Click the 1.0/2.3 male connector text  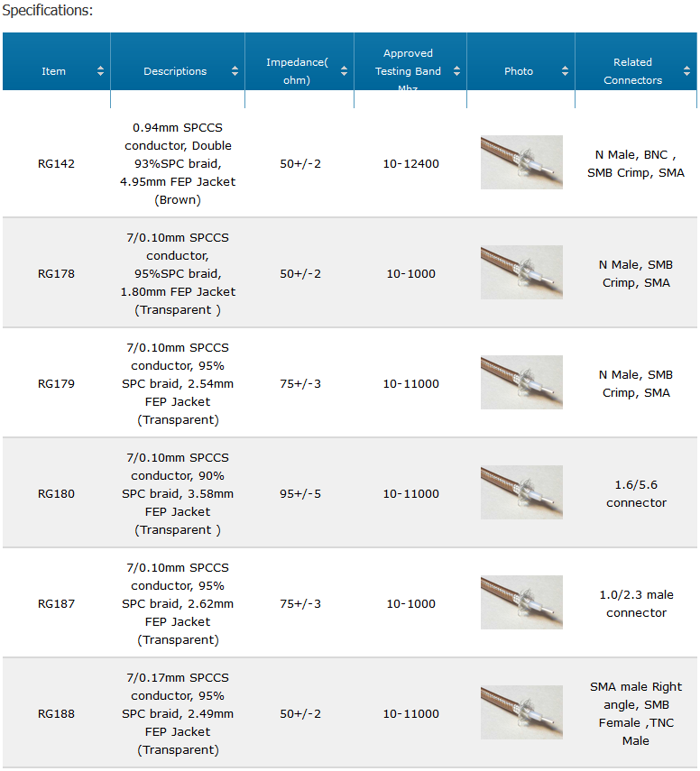pos(636,604)
